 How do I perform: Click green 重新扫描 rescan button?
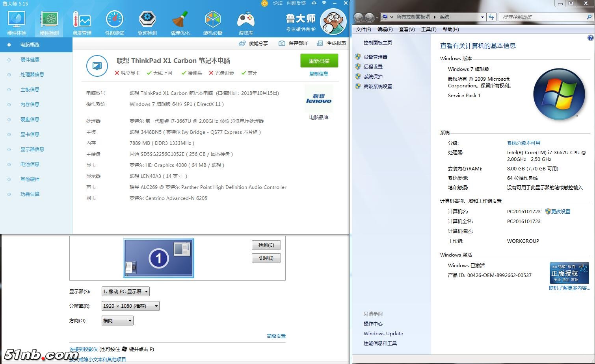(319, 61)
